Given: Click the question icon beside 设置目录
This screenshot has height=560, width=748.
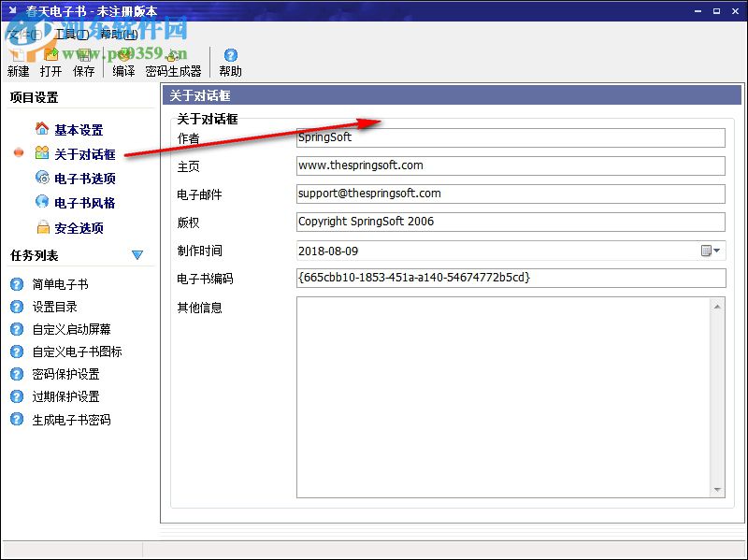Looking at the screenshot, I should tap(17, 307).
